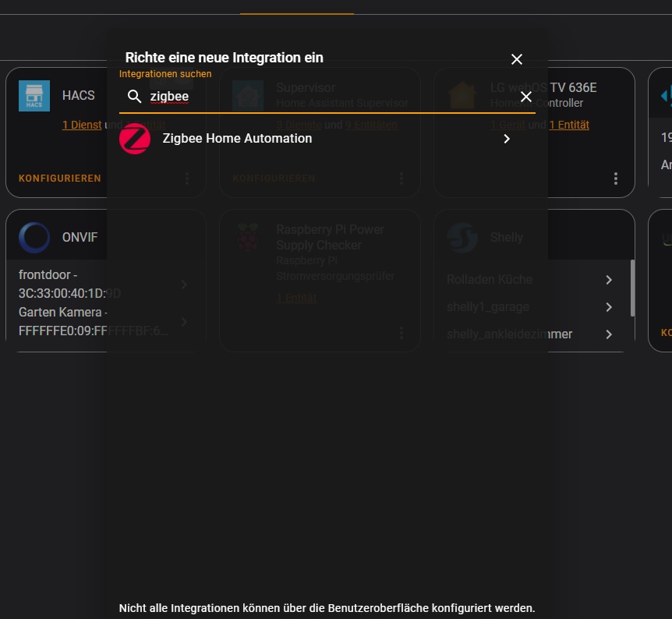Click the ONVIF card title
Image resolution: width=672 pixels, height=619 pixels.
(80, 238)
